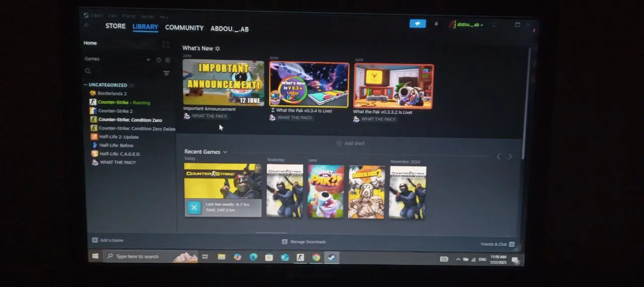Image resolution: width=644 pixels, height=287 pixels.
Task: Select Condition Zero Deleted Scenes entry
Action: (x=133, y=128)
